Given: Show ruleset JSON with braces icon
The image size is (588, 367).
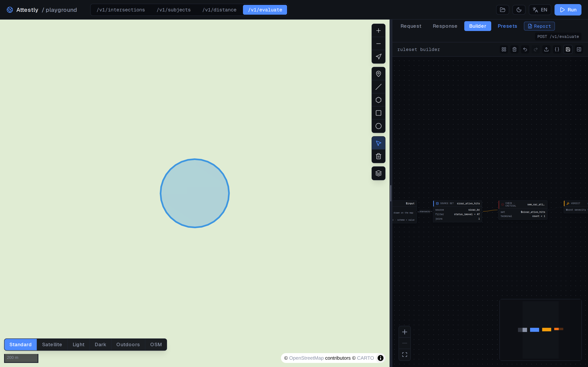Looking at the screenshot, I should point(557,50).
